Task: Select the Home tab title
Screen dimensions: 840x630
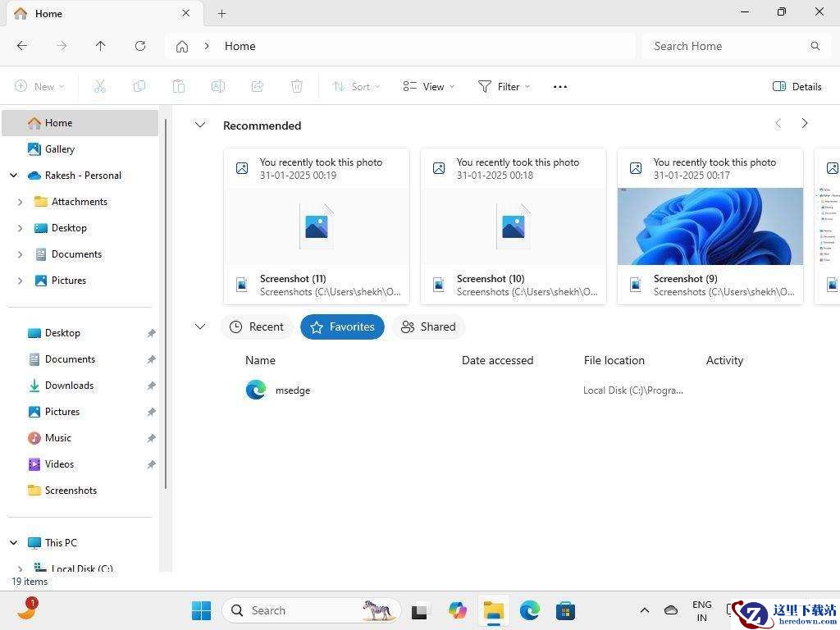Action: 48,14
